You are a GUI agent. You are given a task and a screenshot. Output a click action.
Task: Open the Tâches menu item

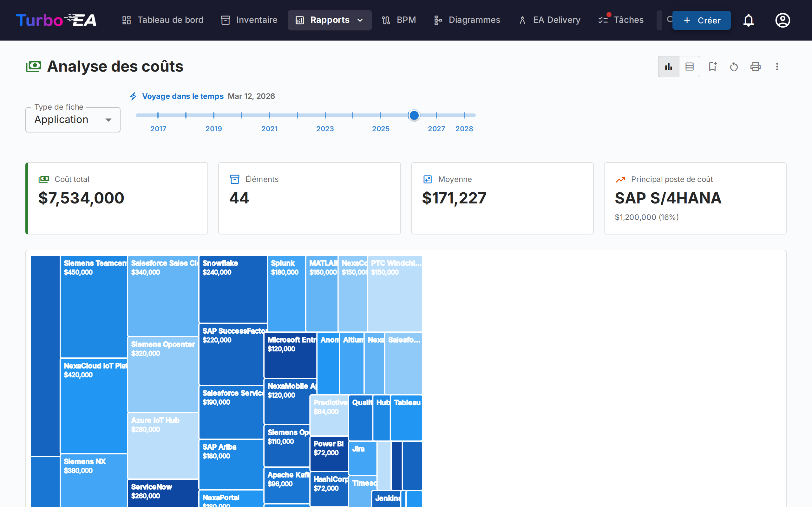pyautogui.click(x=621, y=20)
